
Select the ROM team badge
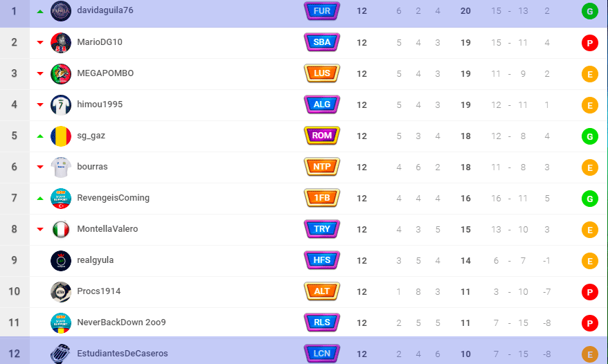tap(322, 136)
